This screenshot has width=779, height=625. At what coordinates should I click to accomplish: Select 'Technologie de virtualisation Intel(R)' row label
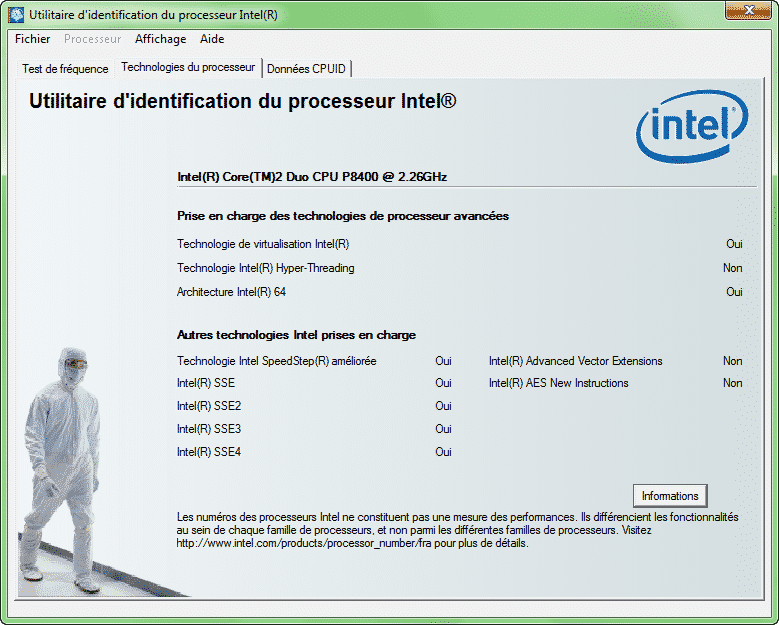coord(263,244)
